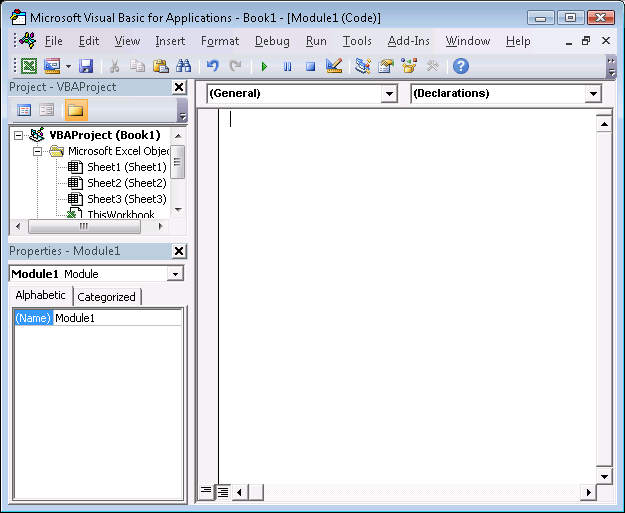625x513 pixels.
Task: Open the Debug menu
Action: 272,41
